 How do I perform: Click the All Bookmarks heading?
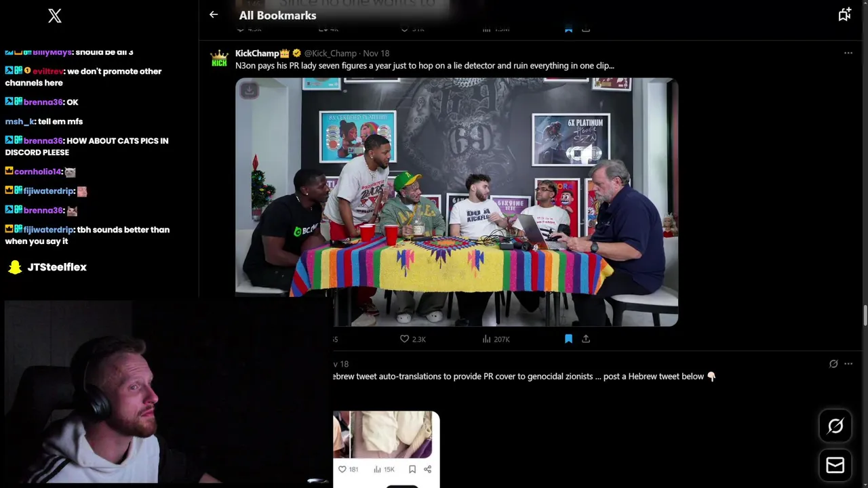tap(277, 15)
